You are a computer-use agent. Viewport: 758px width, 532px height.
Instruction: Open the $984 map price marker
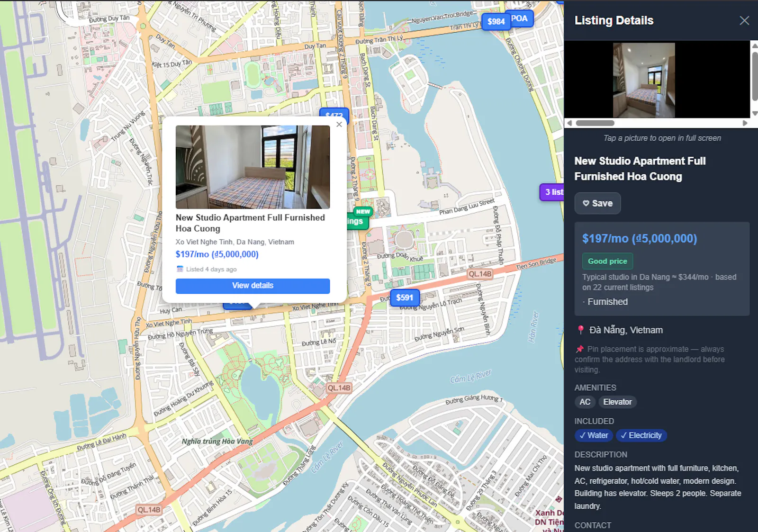(x=496, y=21)
